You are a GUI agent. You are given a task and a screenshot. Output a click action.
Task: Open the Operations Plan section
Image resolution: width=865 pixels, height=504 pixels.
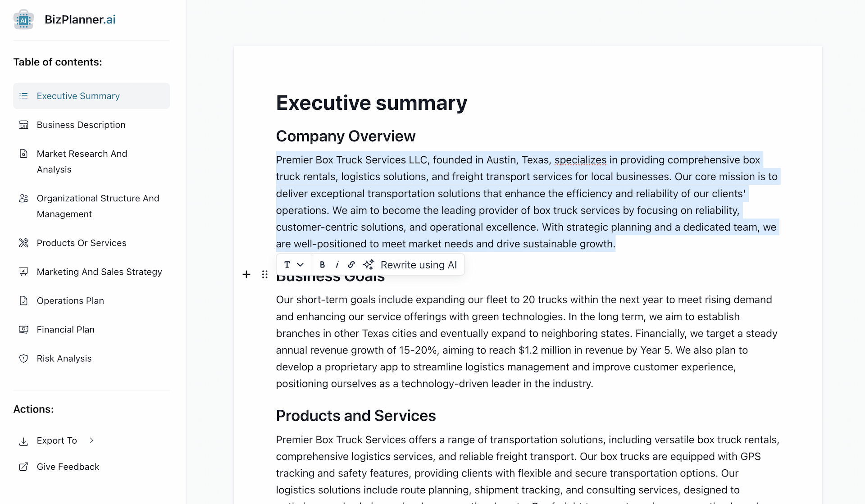tap(70, 300)
